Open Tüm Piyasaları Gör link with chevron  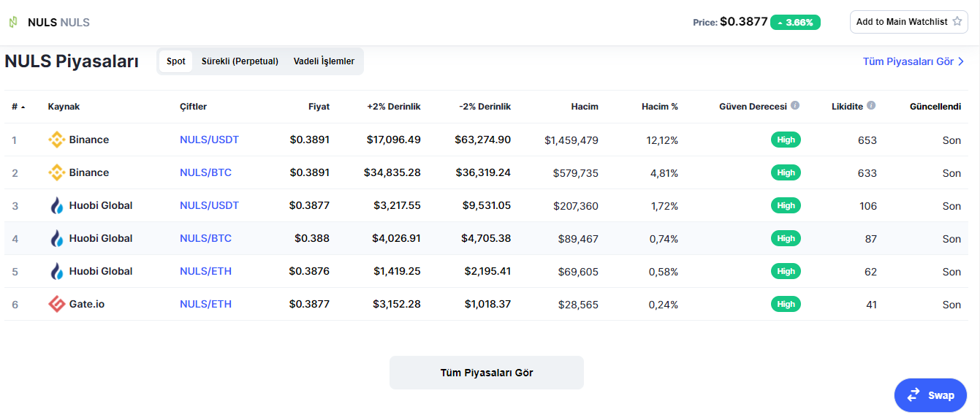click(913, 61)
